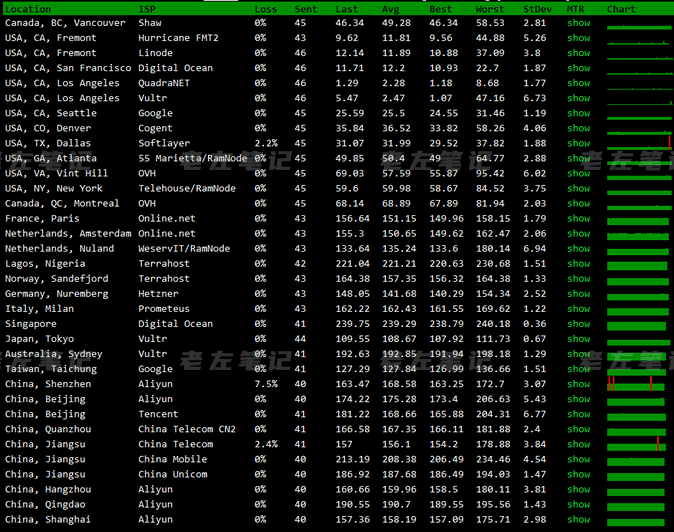This screenshot has height=532, width=674.
Task: Click show in the France, Paris row
Action: pos(578,219)
